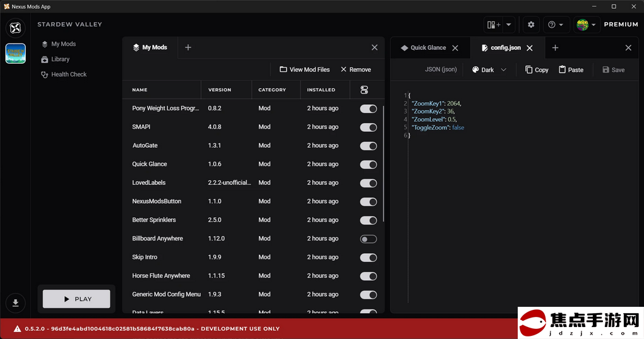Click version 2.2.2-unofficial of LovedLabels
644x339 pixels.
tap(229, 182)
